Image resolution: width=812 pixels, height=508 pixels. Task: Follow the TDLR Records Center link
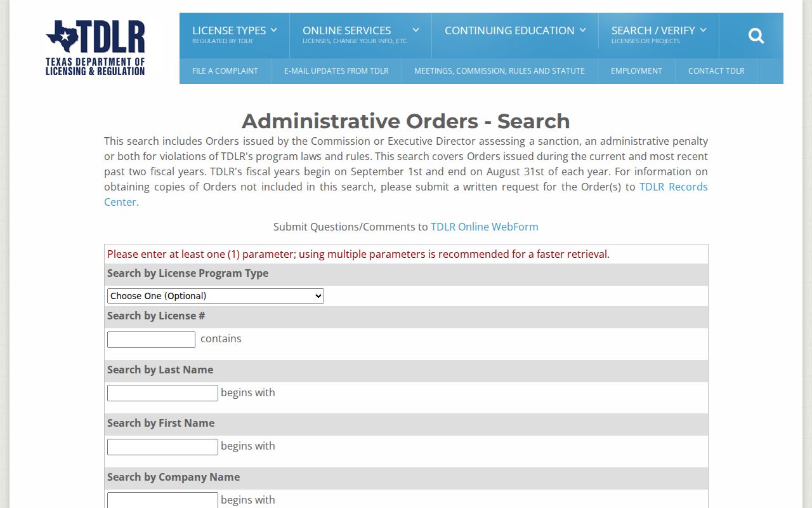(673, 187)
